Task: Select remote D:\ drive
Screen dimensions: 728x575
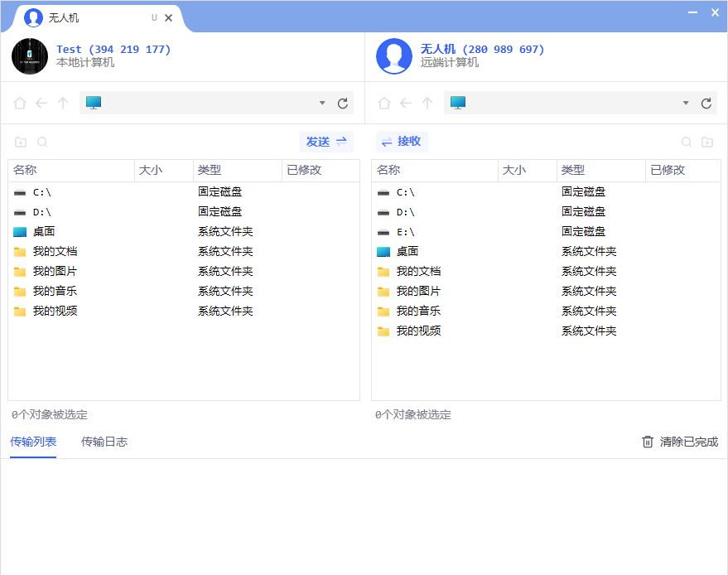Action: point(546,212)
